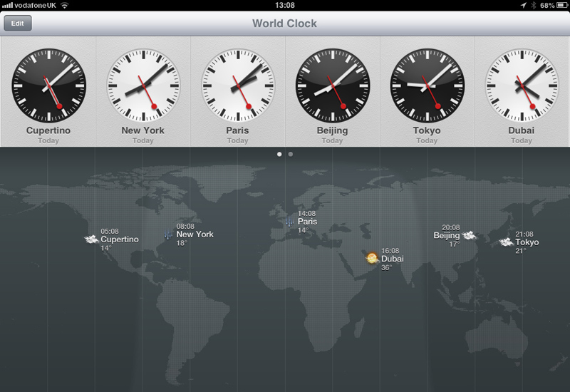Click the Today text under Dubai
Screen dimensions: 570x392
pos(522,140)
